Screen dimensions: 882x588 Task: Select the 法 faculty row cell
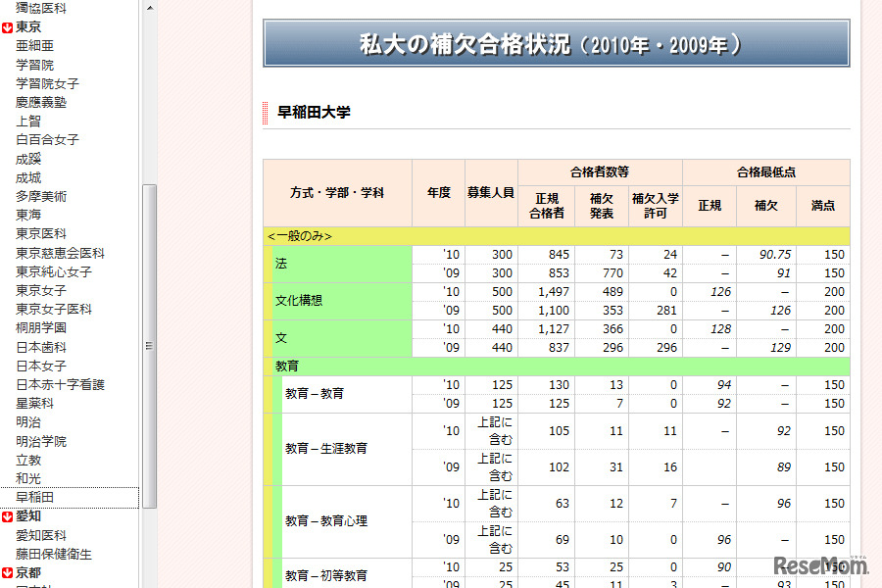click(x=342, y=264)
